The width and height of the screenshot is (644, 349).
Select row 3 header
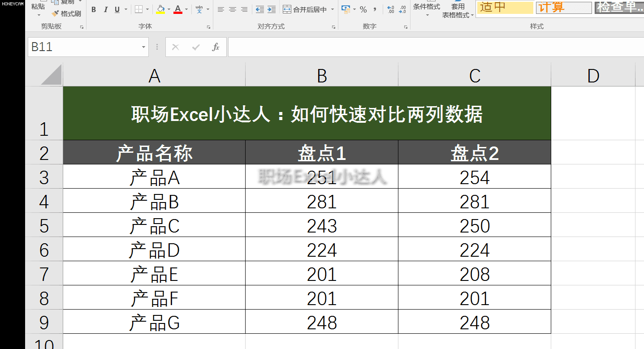click(x=44, y=177)
